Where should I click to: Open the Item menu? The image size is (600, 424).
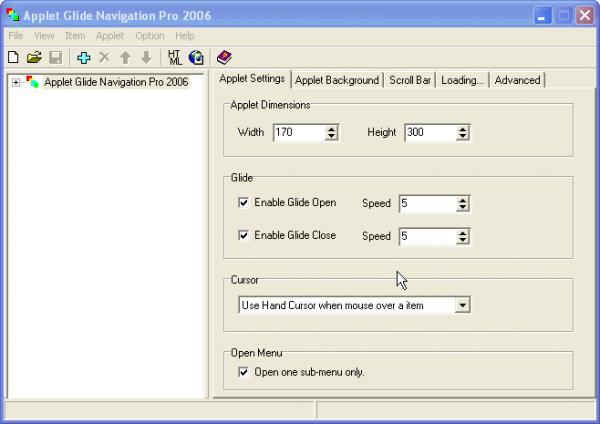coord(75,36)
